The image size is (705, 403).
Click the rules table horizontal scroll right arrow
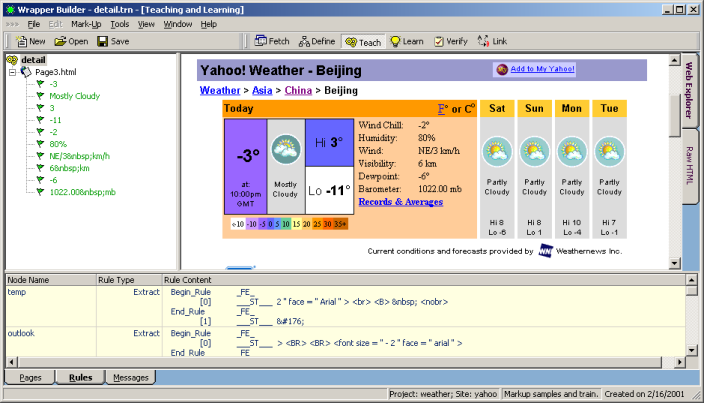click(x=679, y=362)
